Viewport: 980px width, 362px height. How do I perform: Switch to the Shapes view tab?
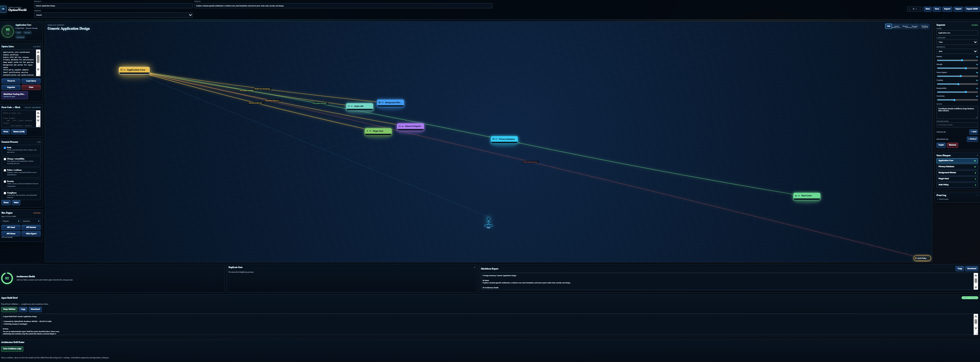[905, 26]
